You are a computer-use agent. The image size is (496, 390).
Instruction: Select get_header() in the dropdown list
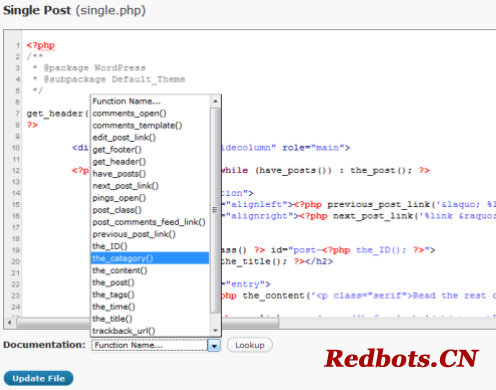pos(150,162)
